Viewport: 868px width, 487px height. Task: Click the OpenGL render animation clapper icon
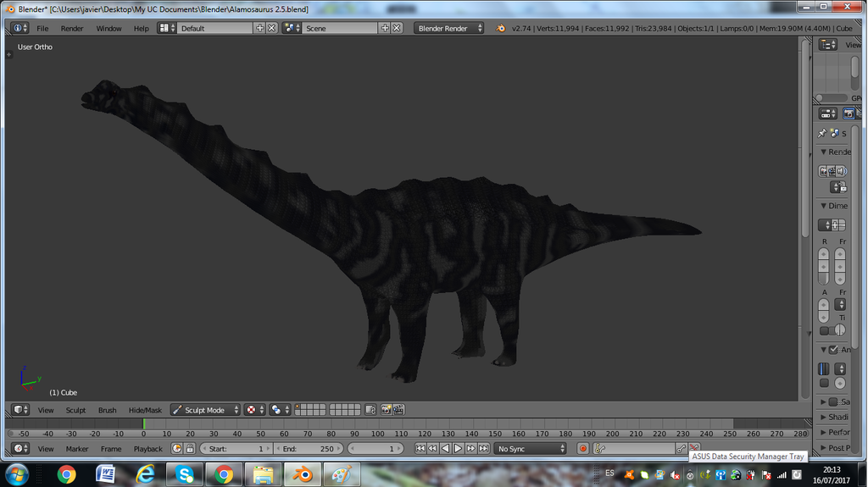[x=398, y=410]
